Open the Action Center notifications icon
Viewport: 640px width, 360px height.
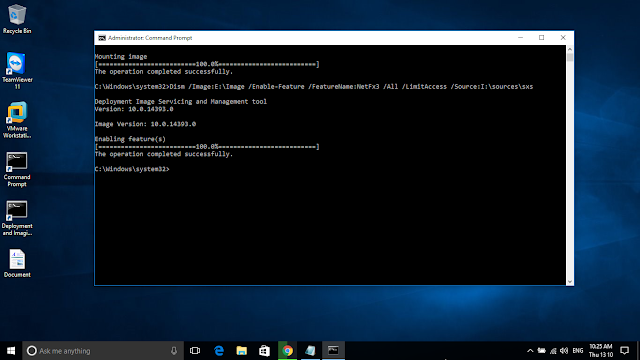(x=624, y=351)
